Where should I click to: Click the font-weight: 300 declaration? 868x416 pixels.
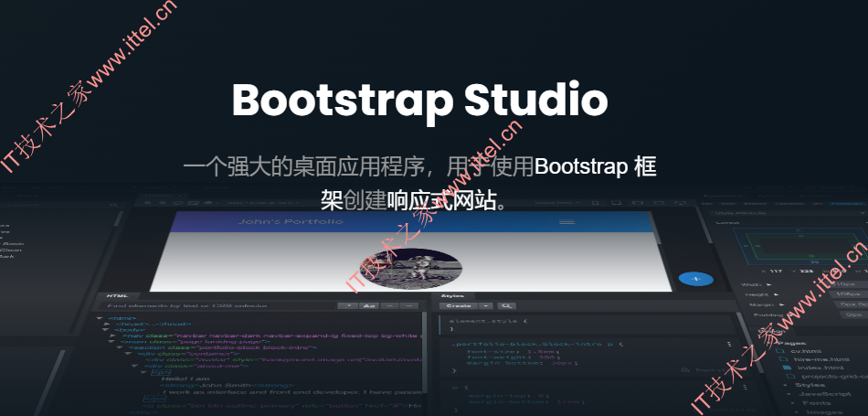click(x=512, y=357)
